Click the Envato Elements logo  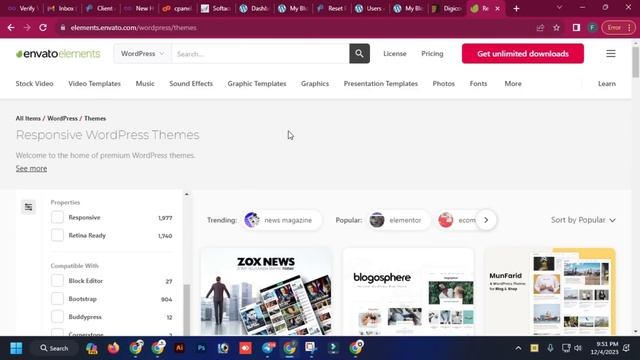click(58, 54)
